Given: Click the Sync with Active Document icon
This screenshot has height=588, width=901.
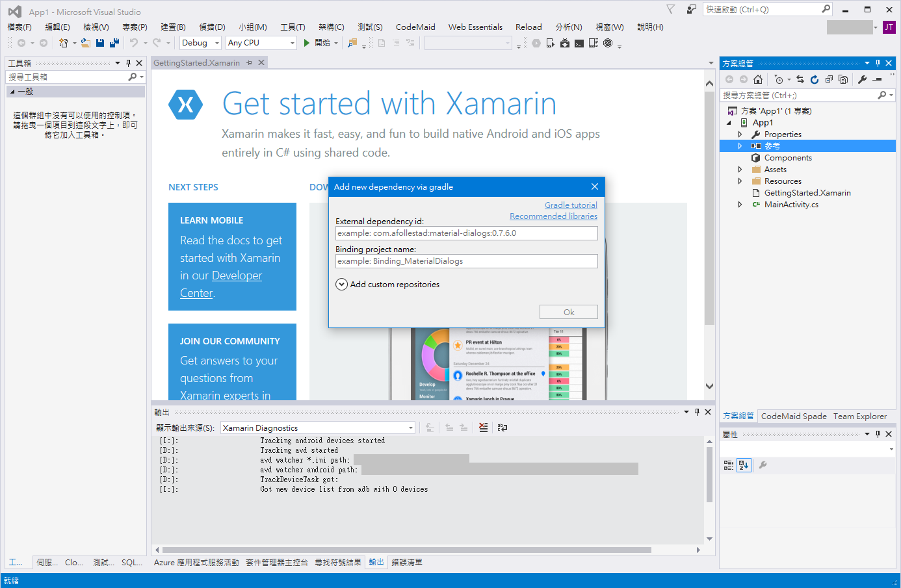Looking at the screenshot, I should [800, 79].
